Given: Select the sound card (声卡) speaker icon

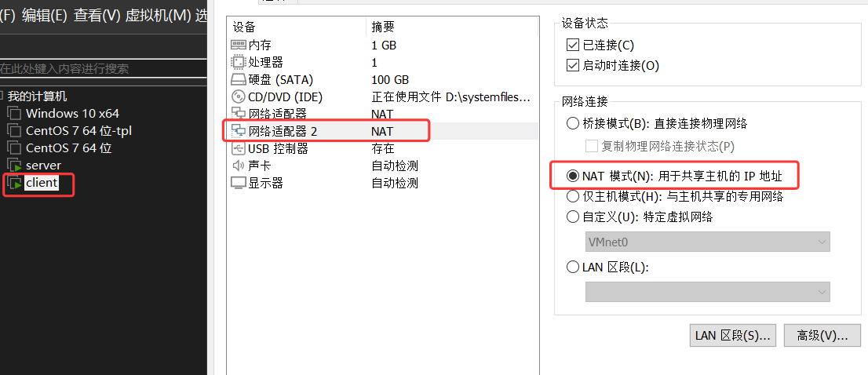Looking at the screenshot, I should (x=238, y=166).
